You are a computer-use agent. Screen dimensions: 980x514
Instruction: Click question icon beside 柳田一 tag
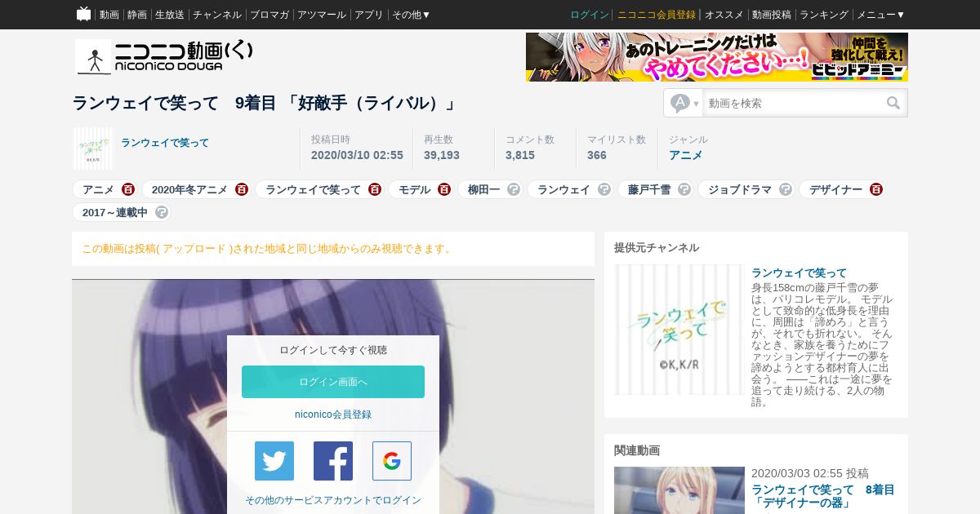click(514, 189)
